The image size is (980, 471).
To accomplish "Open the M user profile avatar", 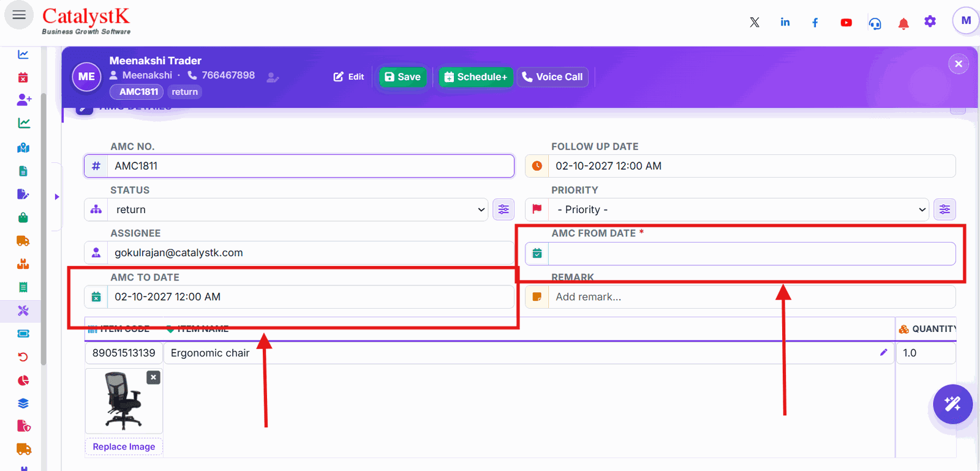I will (966, 21).
